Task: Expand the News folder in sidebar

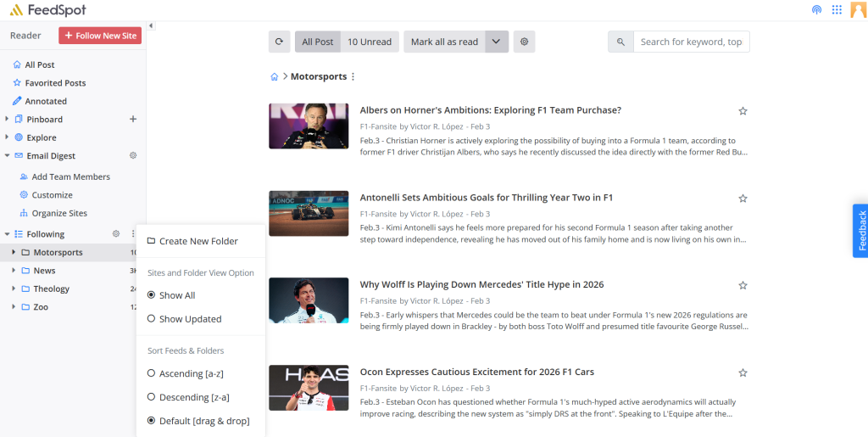Action: point(14,271)
